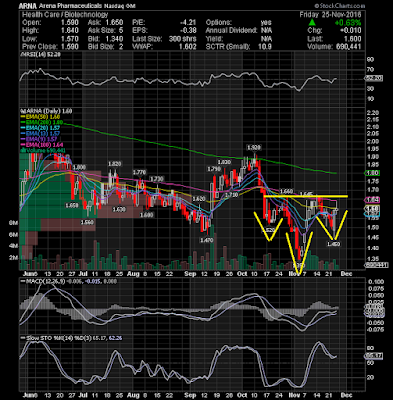The image size is (393, 400).
Task: Click the Dec label on the bottom date axis
Action: coord(347,395)
